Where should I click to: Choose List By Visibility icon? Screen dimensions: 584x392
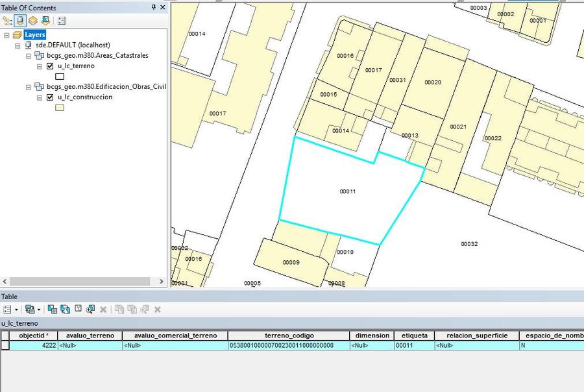[33, 21]
